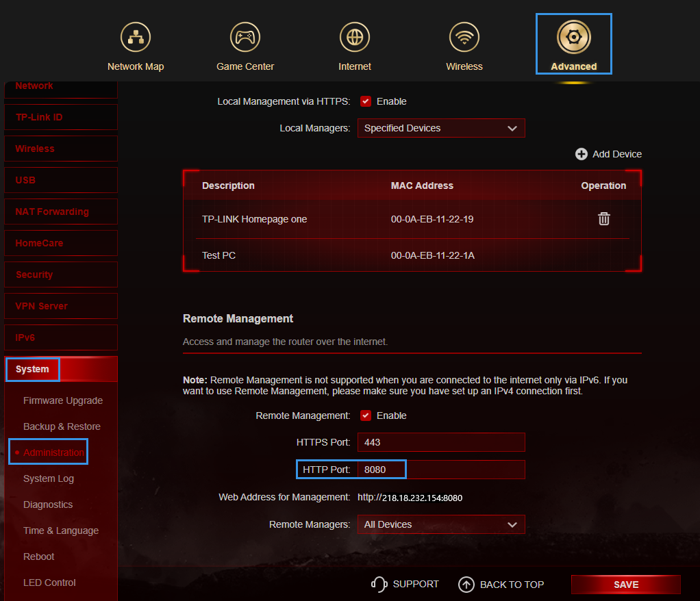Click the Remote Management section heading
This screenshot has height=601, width=700.
tap(238, 318)
